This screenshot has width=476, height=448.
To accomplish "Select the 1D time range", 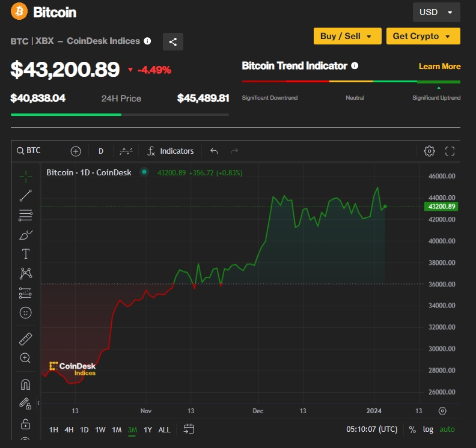I will click(84, 430).
